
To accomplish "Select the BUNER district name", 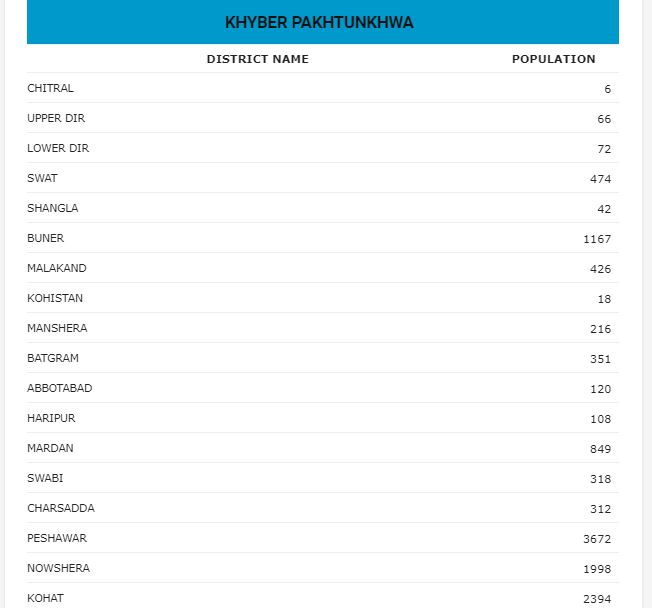I will (45, 238).
